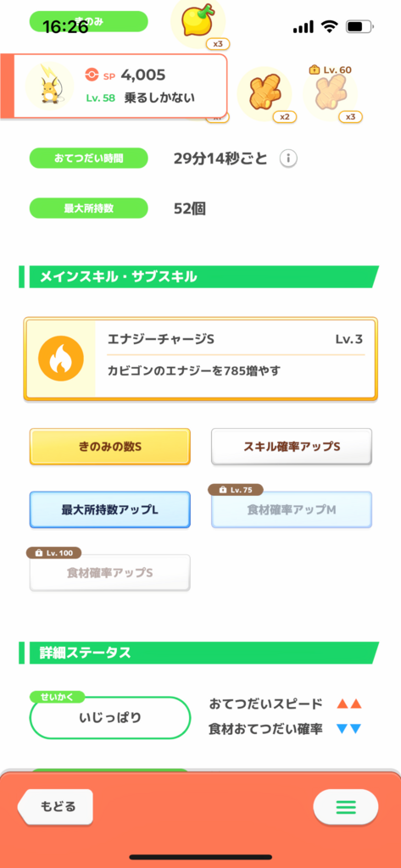Select the スキル確率アップS sub skill

pos(292,446)
